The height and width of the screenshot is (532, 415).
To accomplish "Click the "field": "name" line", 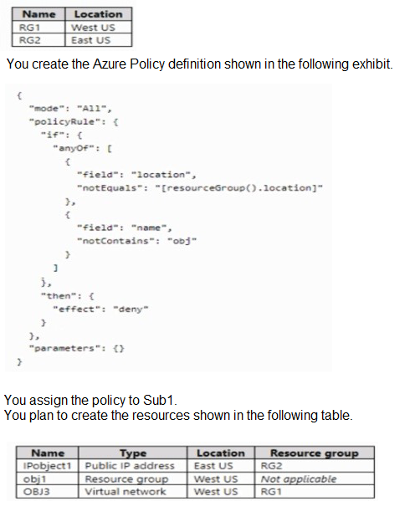I will tap(125, 228).
